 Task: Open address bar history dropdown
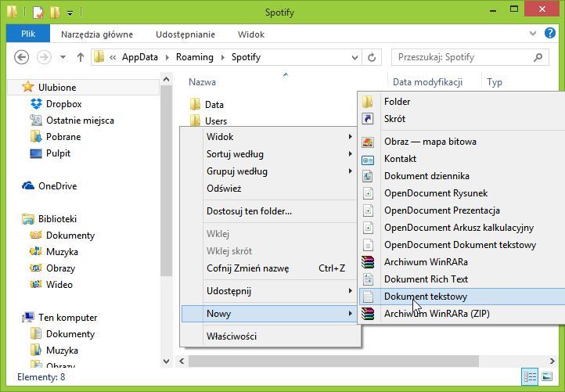tap(354, 57)
